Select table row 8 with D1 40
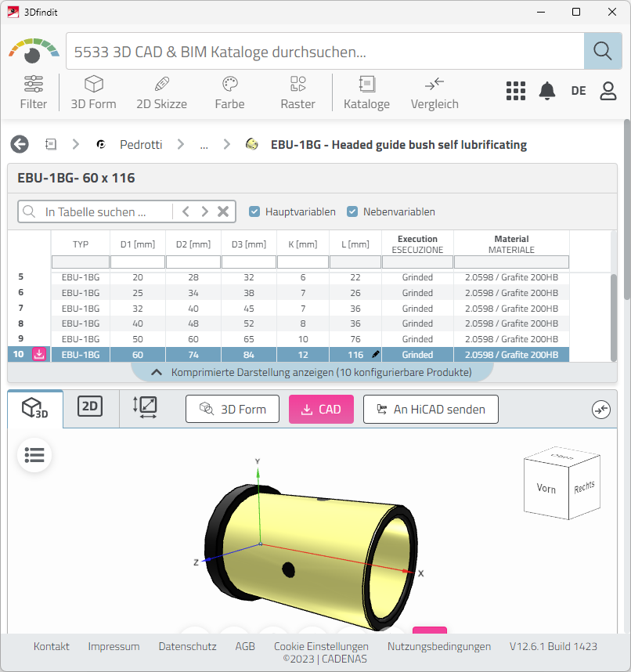Image resolution: width=631 pixels, height=672 pixels. click(288, 323)
